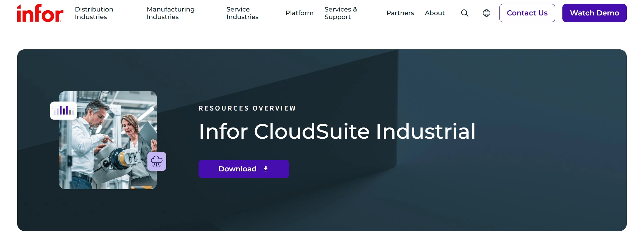Click the Infor logo
The width and height of the screenshot is (644, 238).
pyautogui.click(x=40, y=13)
